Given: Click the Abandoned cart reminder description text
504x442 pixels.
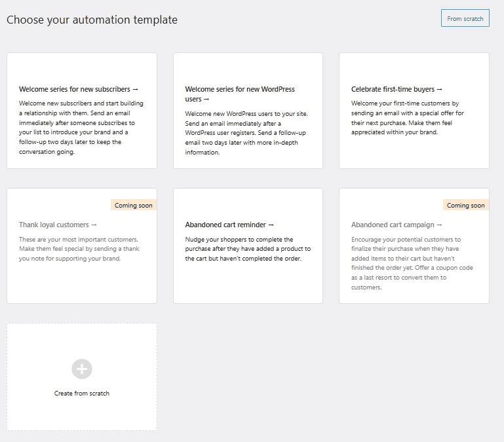Looking at the screenshot, I should (x=248, y=249).
